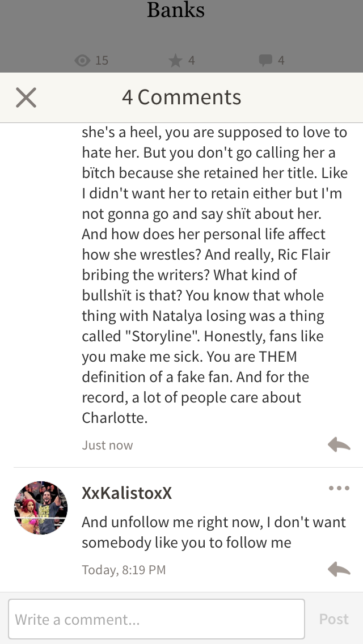Viewport: 363px width, 644px height.
Task: Click the Post button
Action: coord(334,619)
